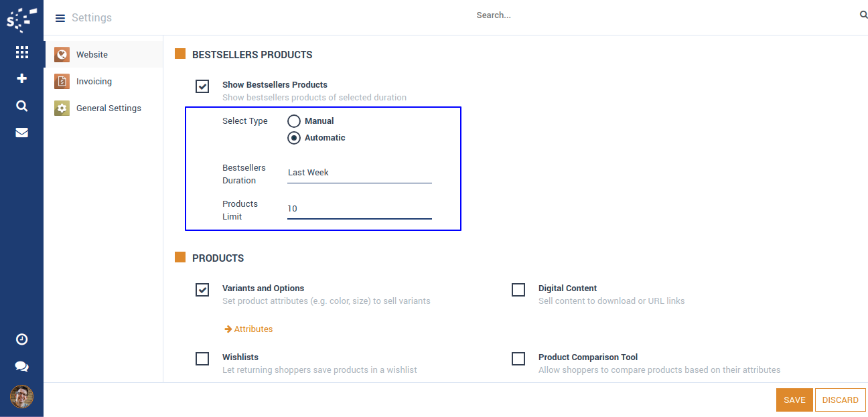The height and width of the screenshot is (417, 868).
Task: Open the General Settings tab
Action: pyautogui.click(x=108, y=108)
